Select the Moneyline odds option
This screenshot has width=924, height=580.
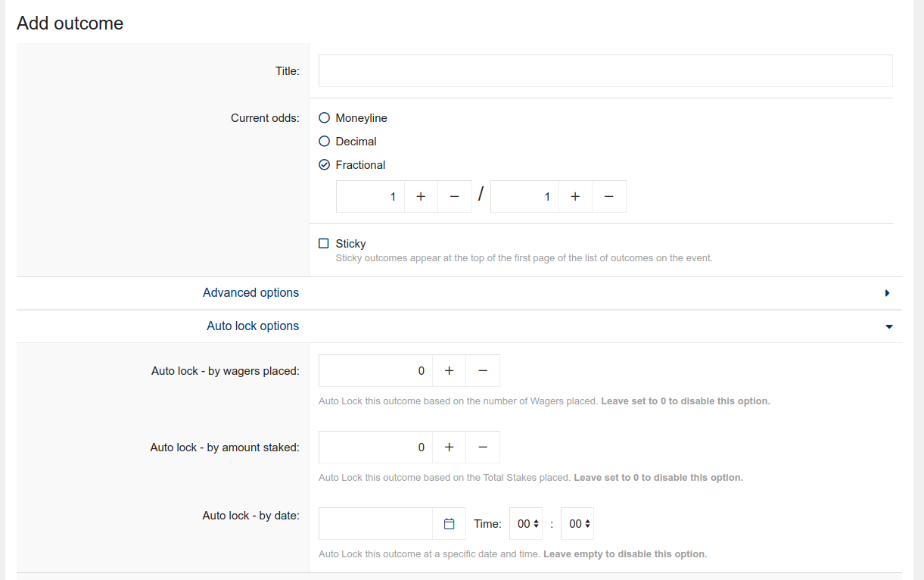325,118
